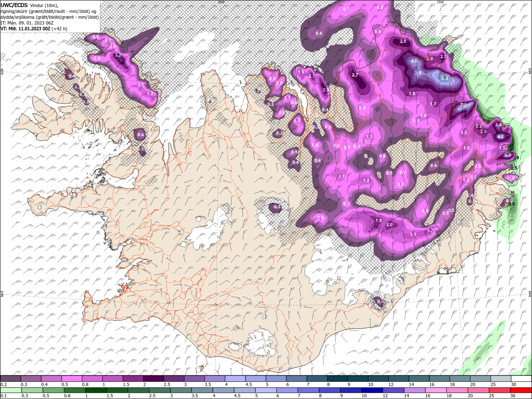This screenshot has height=399, width=532.
Task: Select the 'VT: Mið. 11.01.2023 00Z (+42 h)' text
Action: tap(34, 29)
